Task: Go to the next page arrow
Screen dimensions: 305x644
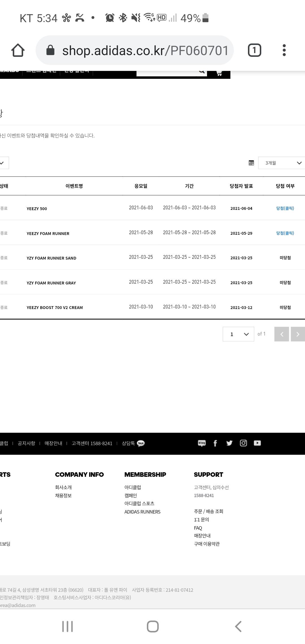Action: (298, 334)
